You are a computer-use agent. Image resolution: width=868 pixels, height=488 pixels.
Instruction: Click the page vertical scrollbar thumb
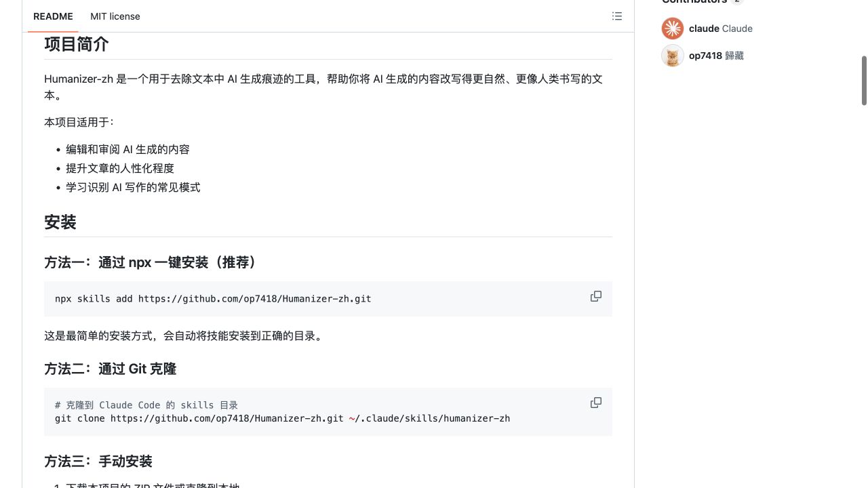[x=864, y=81]
